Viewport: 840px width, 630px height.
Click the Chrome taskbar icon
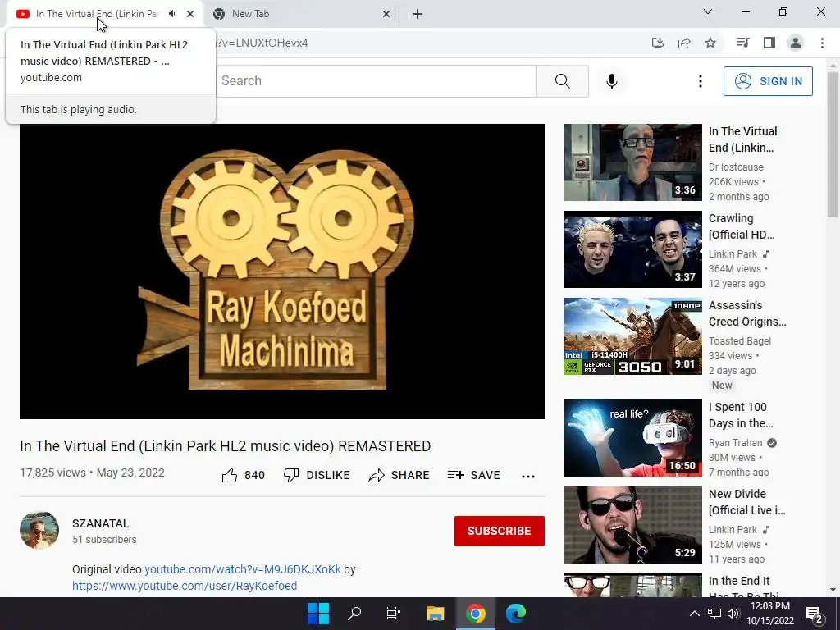475,614
